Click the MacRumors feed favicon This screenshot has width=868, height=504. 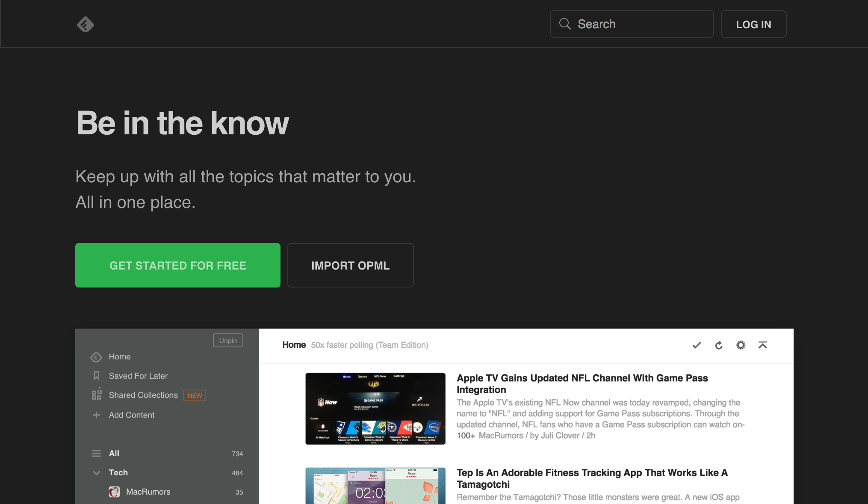[114, 492]
